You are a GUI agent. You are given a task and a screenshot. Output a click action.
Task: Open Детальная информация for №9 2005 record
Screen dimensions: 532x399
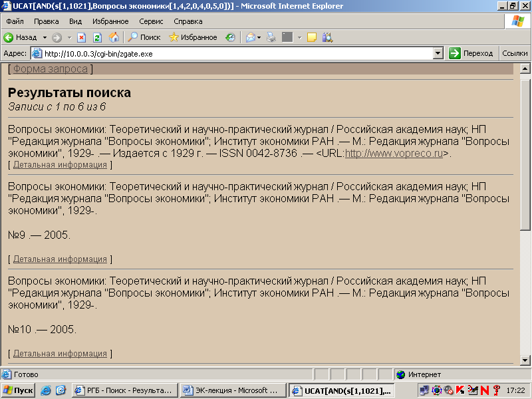click(60, 259)
